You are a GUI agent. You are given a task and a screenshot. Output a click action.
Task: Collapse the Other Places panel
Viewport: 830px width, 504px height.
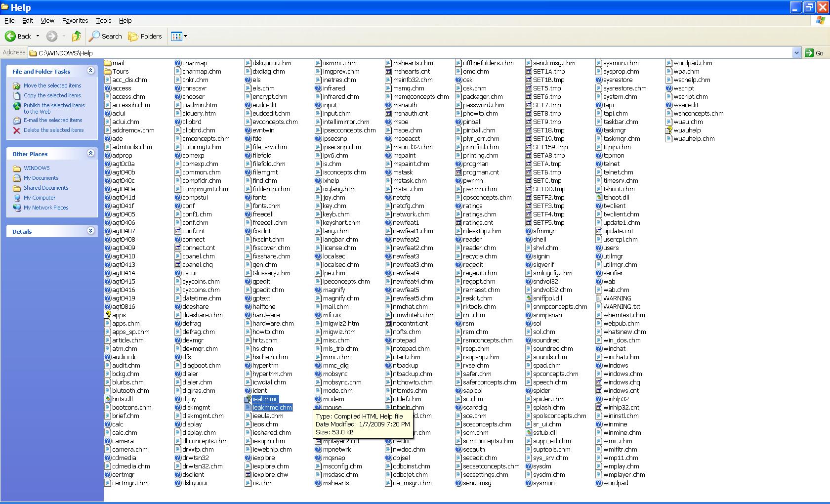[x=90, y=153]
